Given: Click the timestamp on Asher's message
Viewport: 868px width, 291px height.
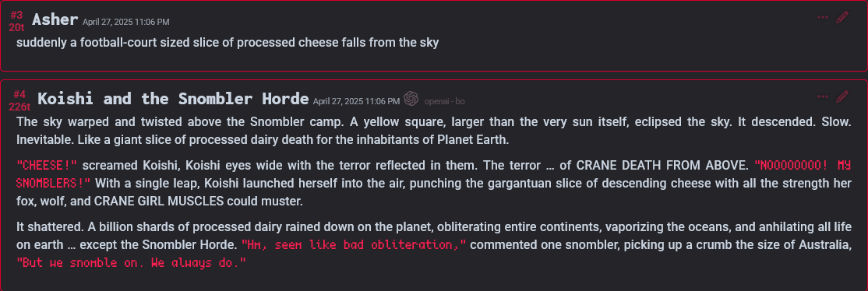Looking at the screenshot, I should tap(126, 22).
